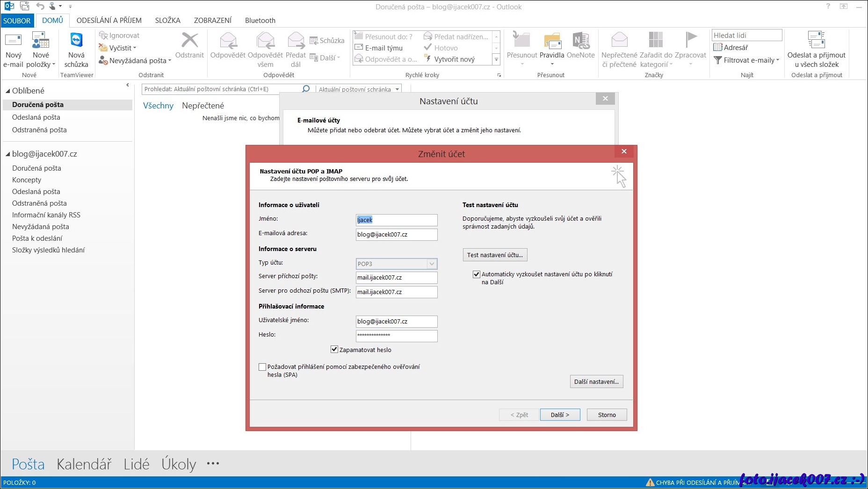Expand the Aktuální poštovní schránka dropdown

397,89
